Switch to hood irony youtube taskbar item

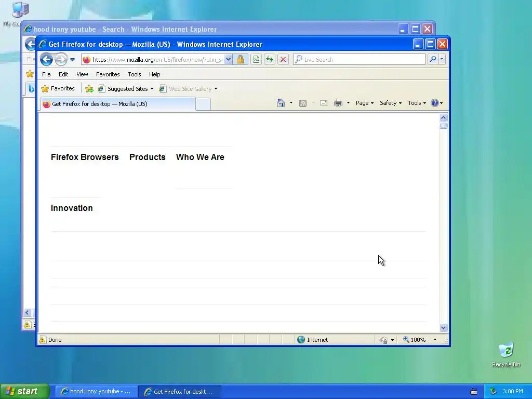pos(96,392)
